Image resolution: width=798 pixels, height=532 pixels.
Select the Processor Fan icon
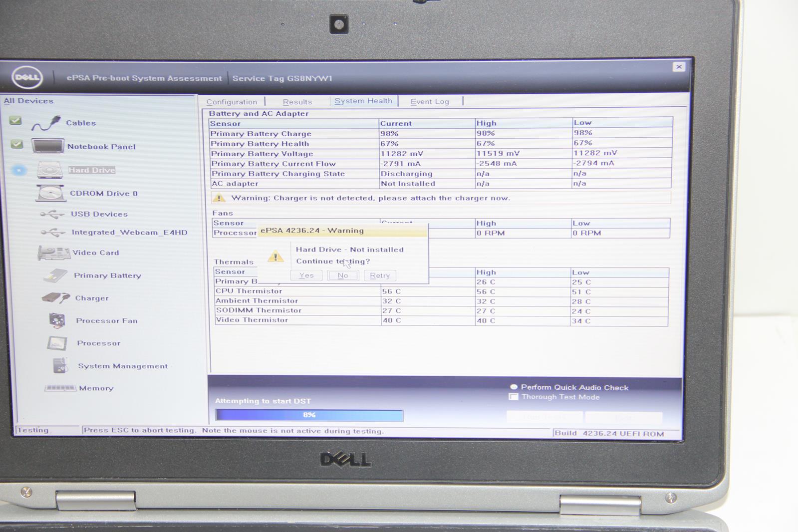pyautogui.click(x=57, y=320)
